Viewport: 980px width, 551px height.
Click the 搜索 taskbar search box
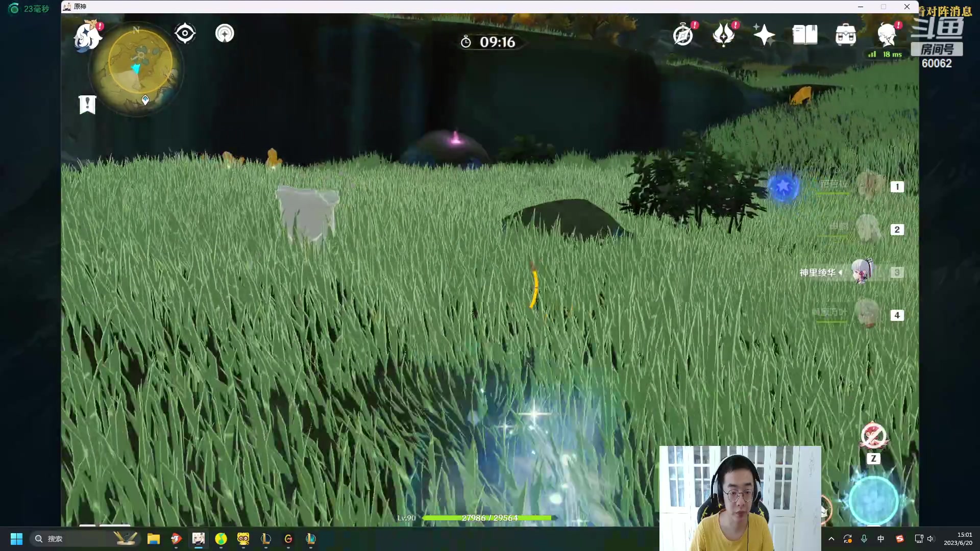click(x=86, y=539)
